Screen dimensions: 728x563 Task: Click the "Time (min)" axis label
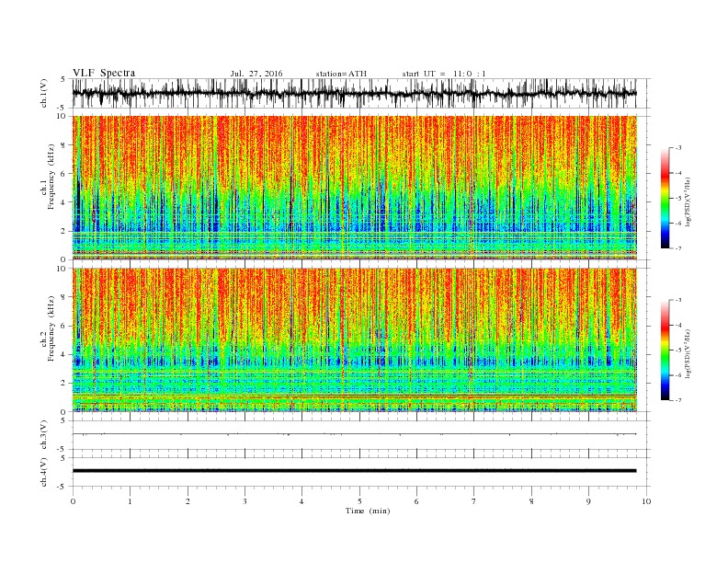coord(368,511)
